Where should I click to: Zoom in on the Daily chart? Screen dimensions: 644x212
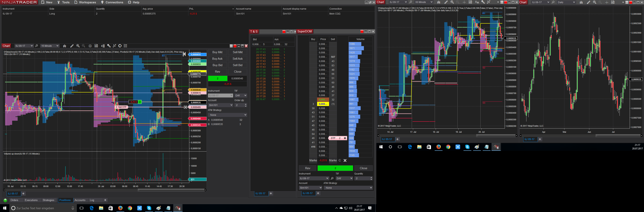click(x=594, y=2)
